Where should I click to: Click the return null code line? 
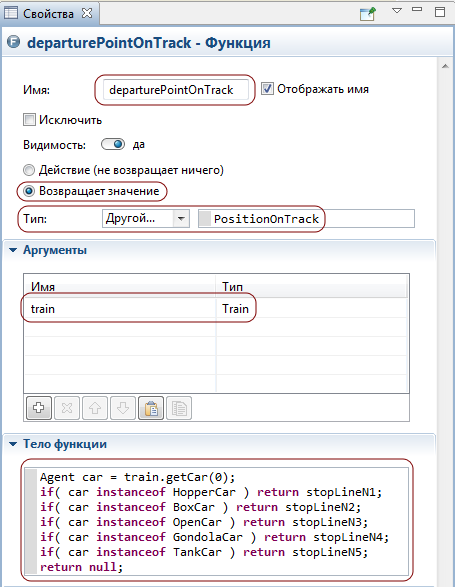pyautogui.click(x=81, y=567)
